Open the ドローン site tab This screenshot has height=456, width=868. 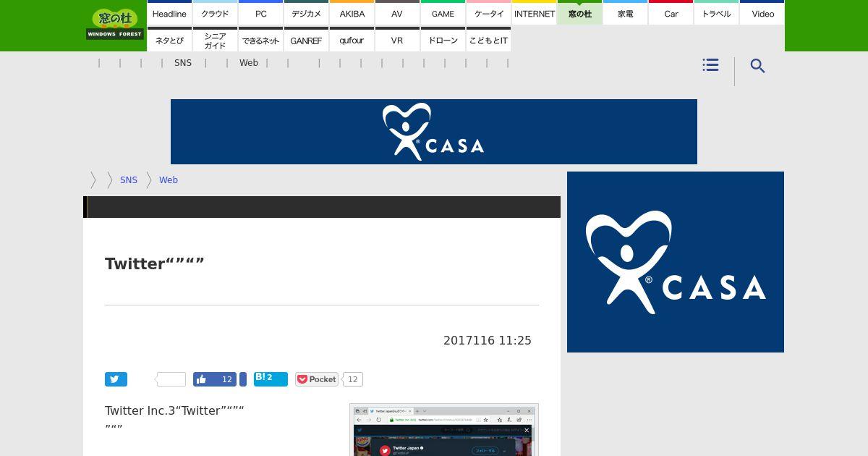tap(443, 40)
